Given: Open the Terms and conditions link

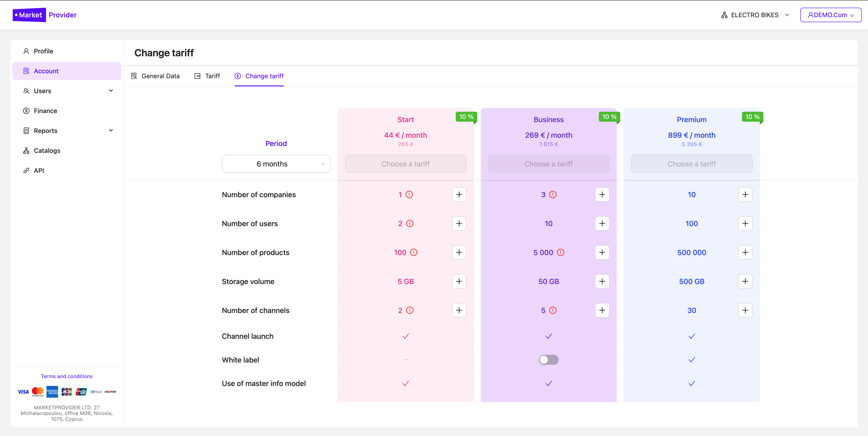Looking at the screenshot, I should point(66,376).
